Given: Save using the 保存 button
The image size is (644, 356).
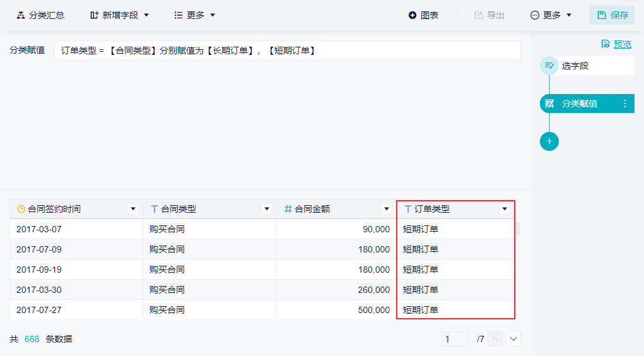Looking at the screenshot, I should (x=612, y=15).
